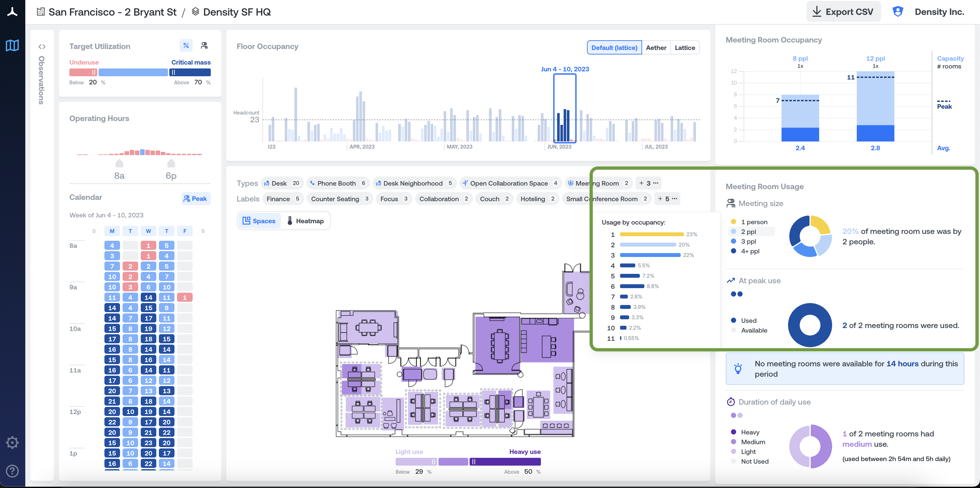Click the lightbulb insight icon
Viewport: 980px width, 488px height.
(738, 369)
